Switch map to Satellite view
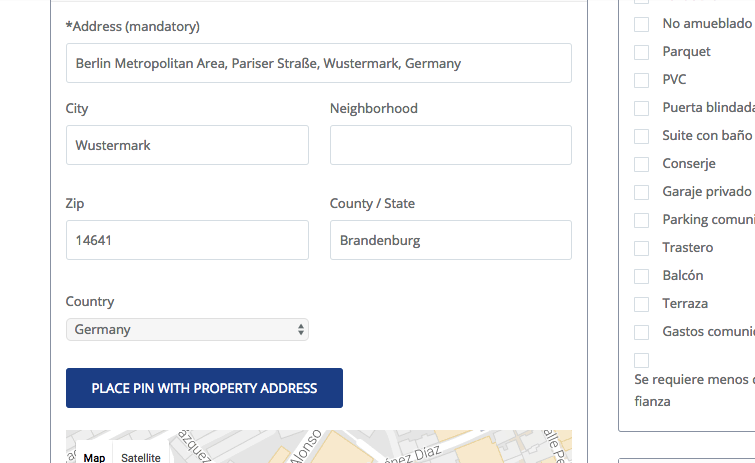The height and width of the screenshot is (463, 755). pyautogui.click(x=141, y=456)
